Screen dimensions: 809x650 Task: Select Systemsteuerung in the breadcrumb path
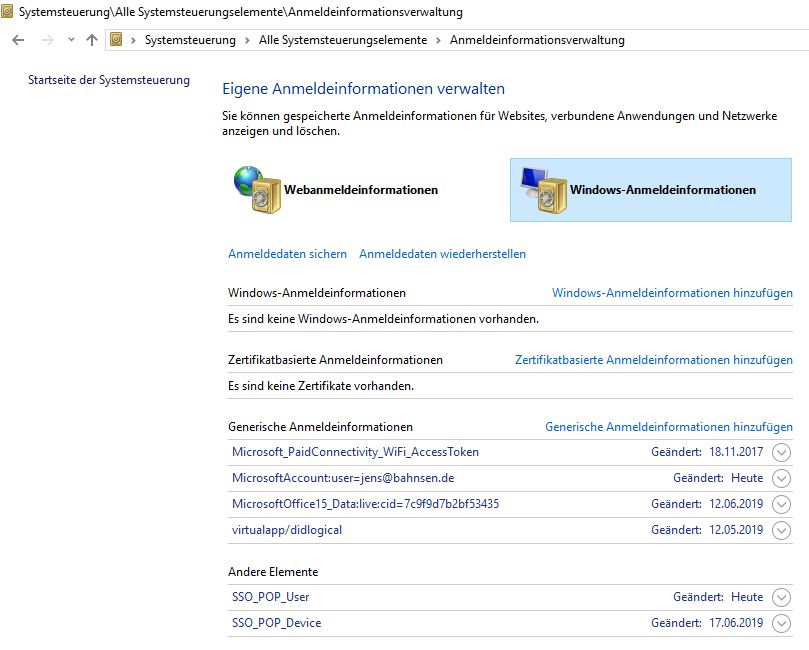click(x=190, y=40)
